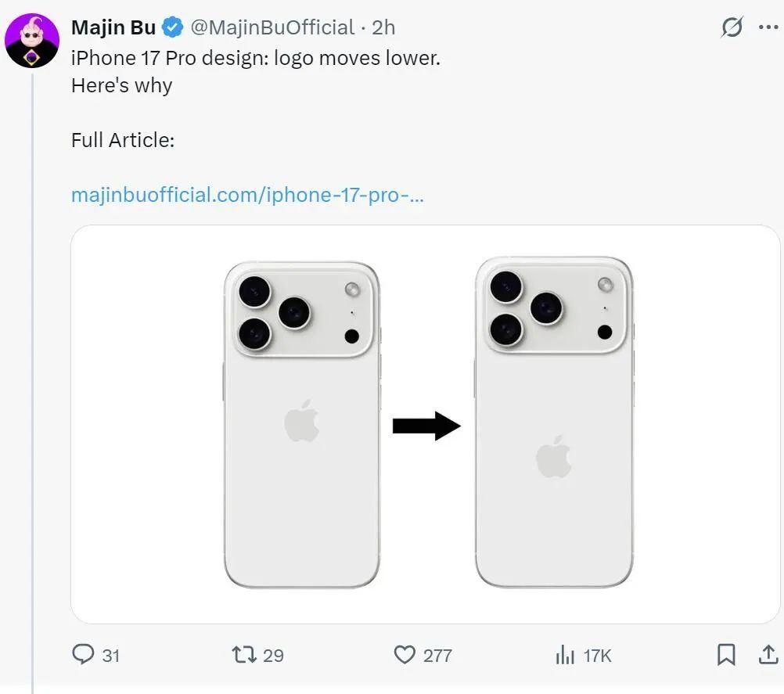Open the reply composer via speech bubble icon
784x694 pixels.
pos(81,656)
